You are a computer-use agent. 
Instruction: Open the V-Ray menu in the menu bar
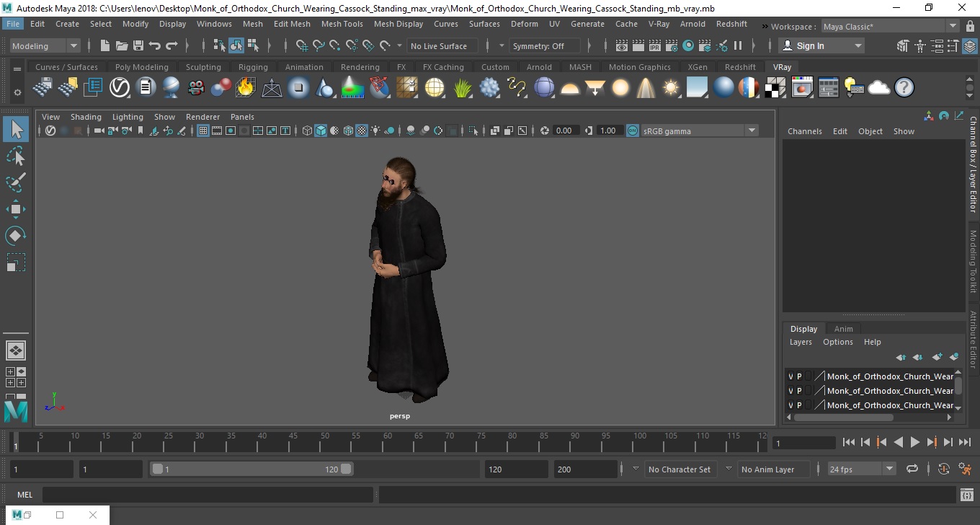tap(659, 24)
